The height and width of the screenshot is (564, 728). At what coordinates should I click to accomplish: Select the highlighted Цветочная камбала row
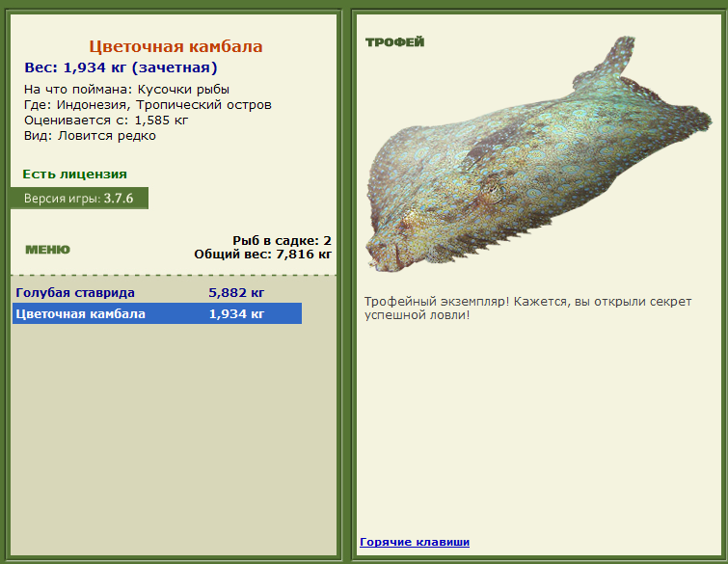pos(157,313)
